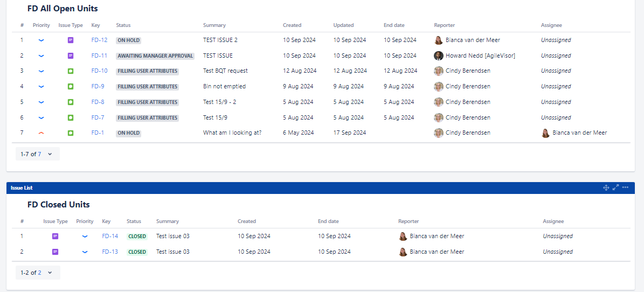Click Cindy Berendsen's avatar in FD-10 row
Screen dimensions: 644x292
439,71
